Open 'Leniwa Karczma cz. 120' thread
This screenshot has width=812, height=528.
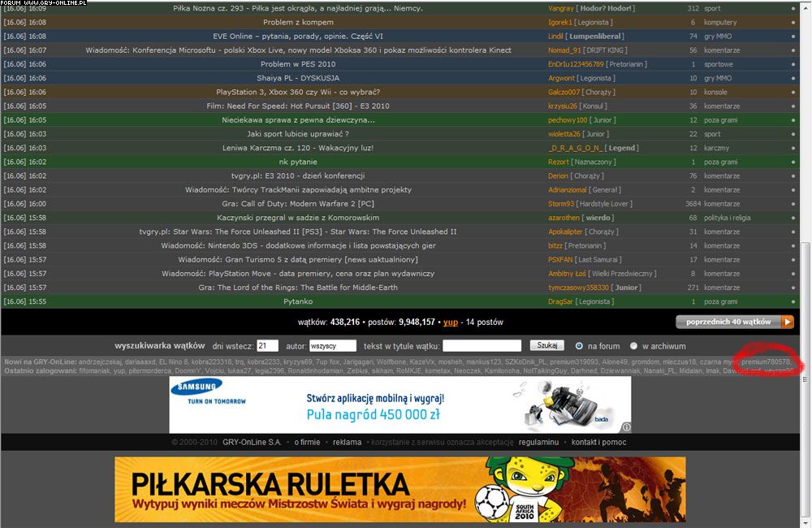coord(298,148)
